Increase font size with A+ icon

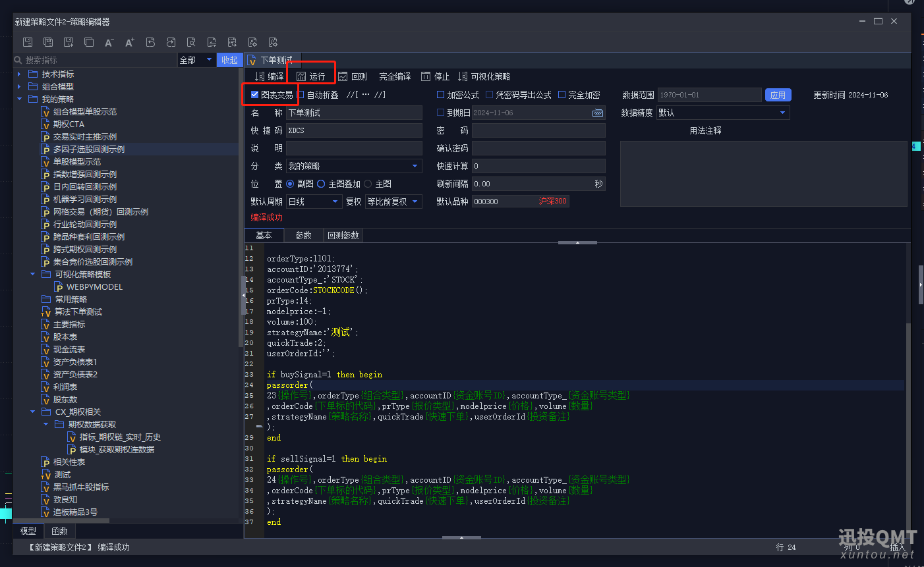pyautogui.click(x=130, y=42)
